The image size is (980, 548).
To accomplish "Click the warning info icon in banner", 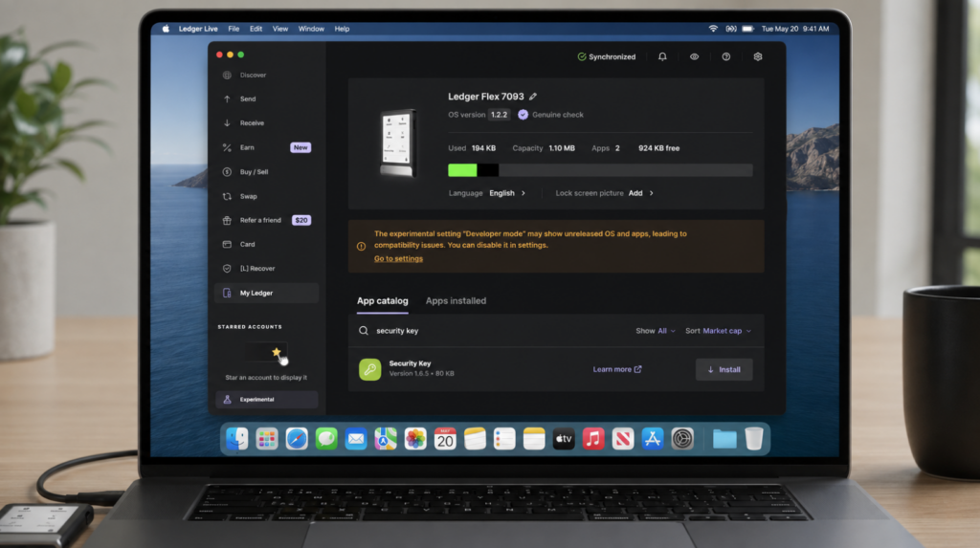I will tap(361, 246).
